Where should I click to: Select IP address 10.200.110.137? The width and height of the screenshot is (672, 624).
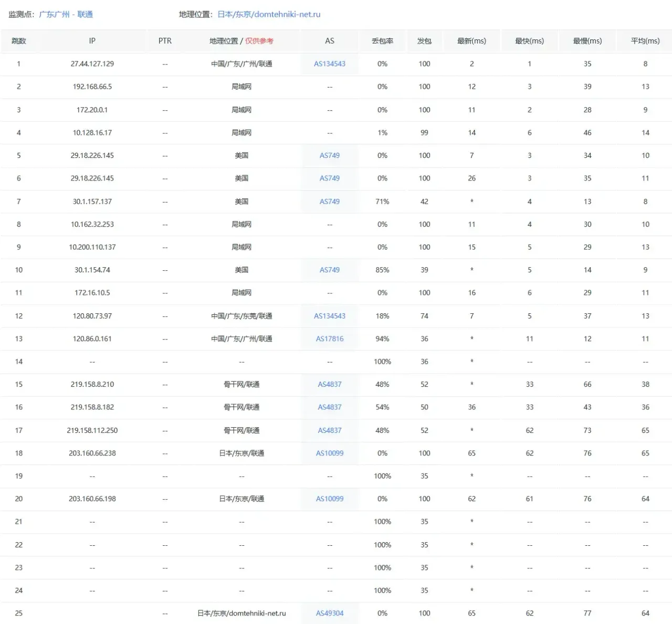(92, 247)
